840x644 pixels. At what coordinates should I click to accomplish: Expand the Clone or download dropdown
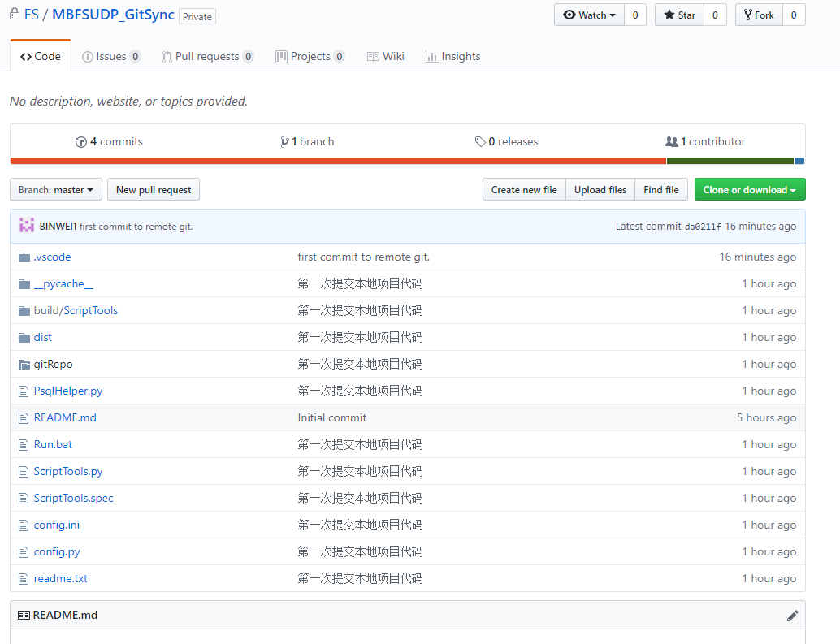pos(750,189)
